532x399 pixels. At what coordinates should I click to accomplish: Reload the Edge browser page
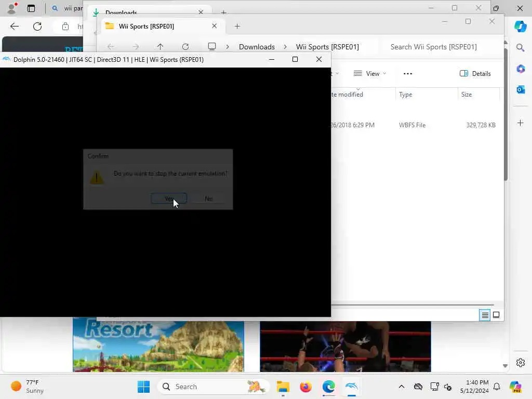(x=37, y=26)
